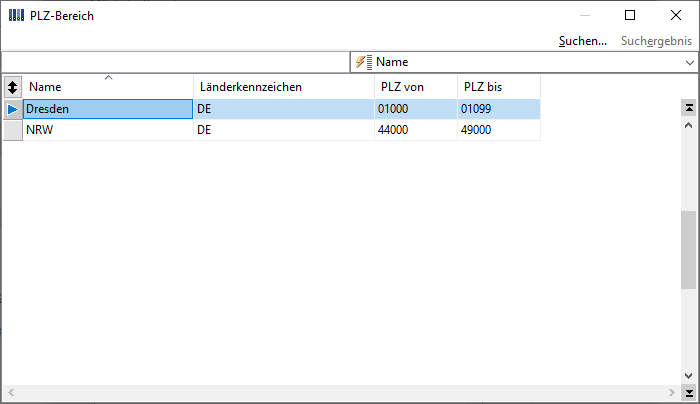Click the DE cell in NRW row

[284, 130]
